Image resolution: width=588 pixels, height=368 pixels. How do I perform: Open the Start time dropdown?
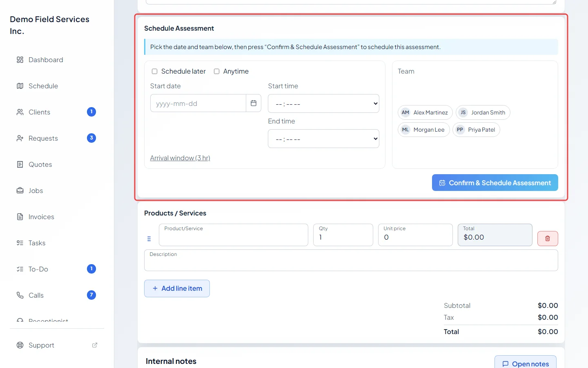(x=323, y=103)
